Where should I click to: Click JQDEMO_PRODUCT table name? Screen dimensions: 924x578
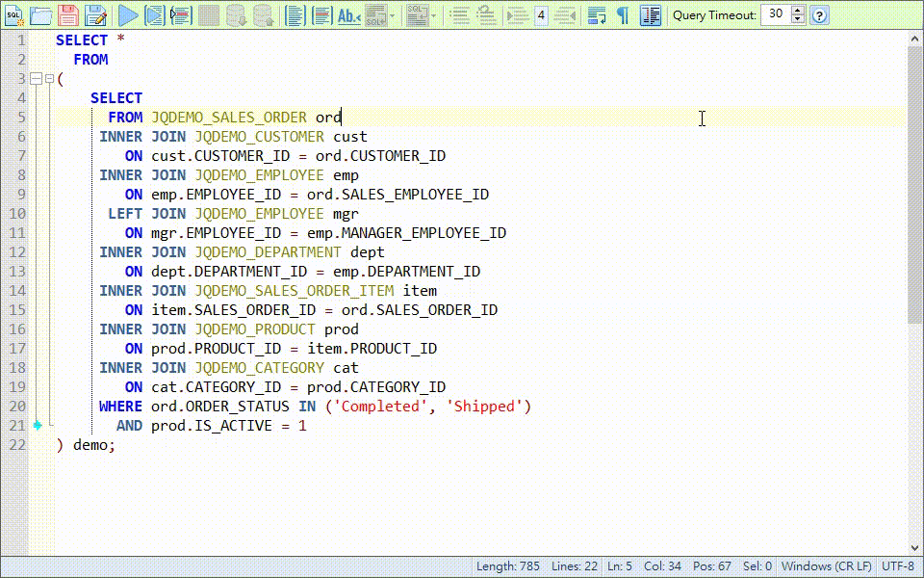[x=255, y=329]
